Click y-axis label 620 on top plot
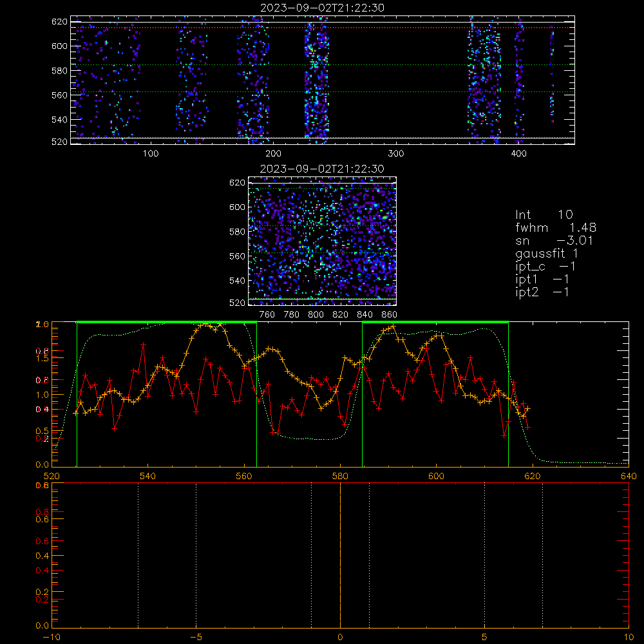This screenshot has height=644, width=644. click(59, 22)
